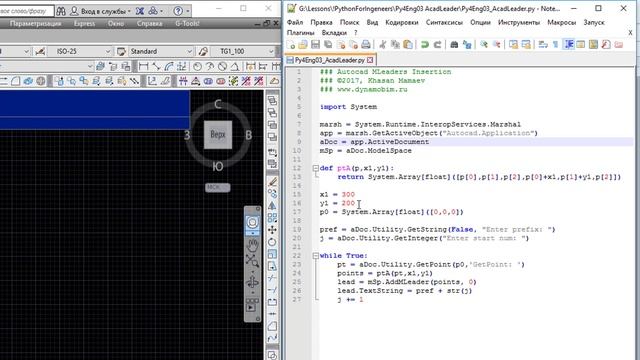Open the Синтаксисы menu

point(444,22)
